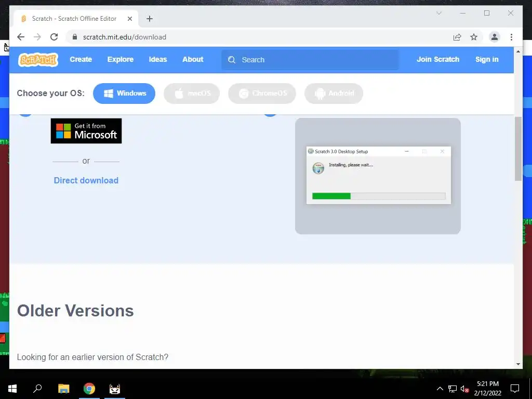Image resolution: width=532 pixels, height=399 pixels.
Task: Click the address bar showing scratch.mit.edu/download
Action: coord(258,37)
